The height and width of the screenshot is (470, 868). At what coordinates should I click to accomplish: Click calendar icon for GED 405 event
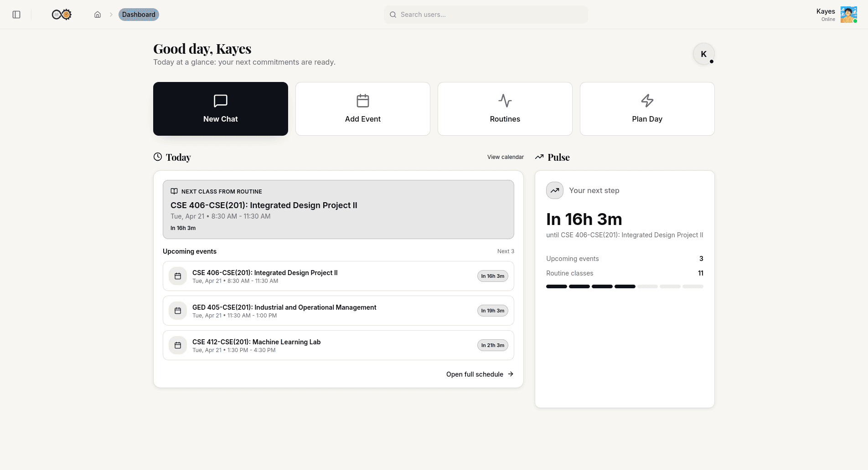pos(178,311)
